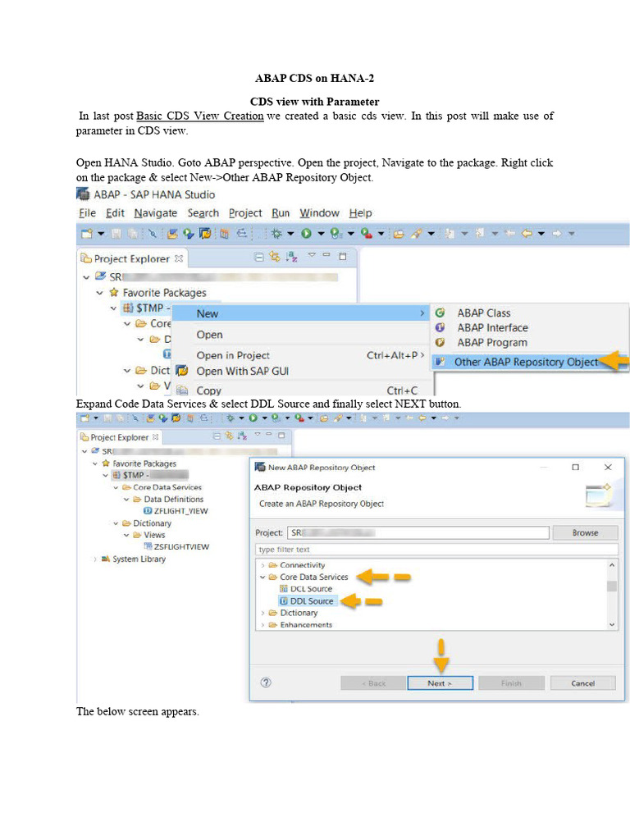Click the yellow Back arrow in ABAP - SAP HANA Studio toolbar
This screenshot has height=840, width=630.
point(527,234)
